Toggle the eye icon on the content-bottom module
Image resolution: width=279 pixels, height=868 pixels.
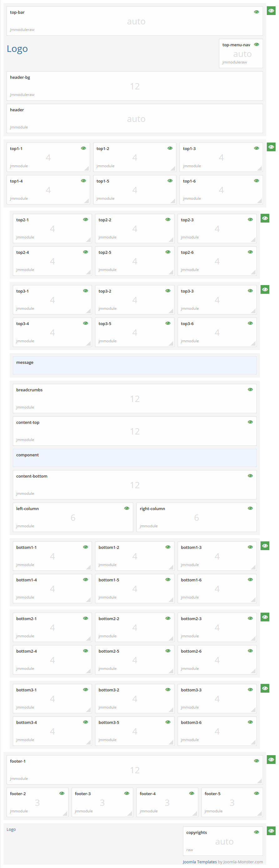(250, 476)
